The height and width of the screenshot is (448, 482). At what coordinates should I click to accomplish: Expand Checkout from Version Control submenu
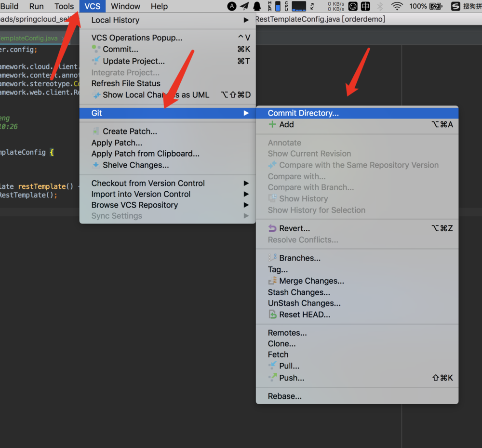(x=168, y=183)
